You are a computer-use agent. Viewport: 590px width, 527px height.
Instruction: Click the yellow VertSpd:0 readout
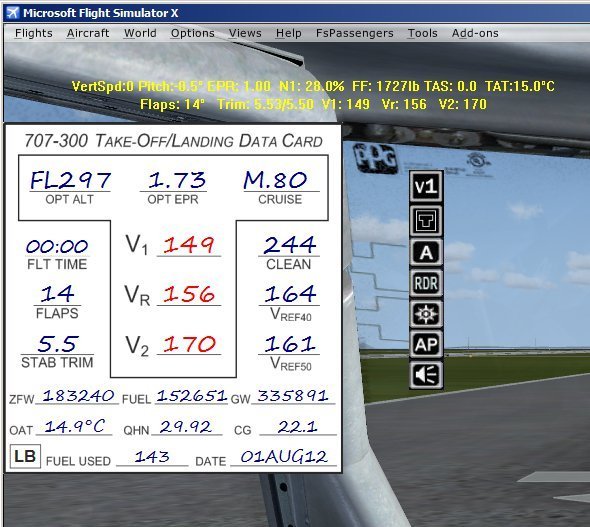[x=103, y=86]
